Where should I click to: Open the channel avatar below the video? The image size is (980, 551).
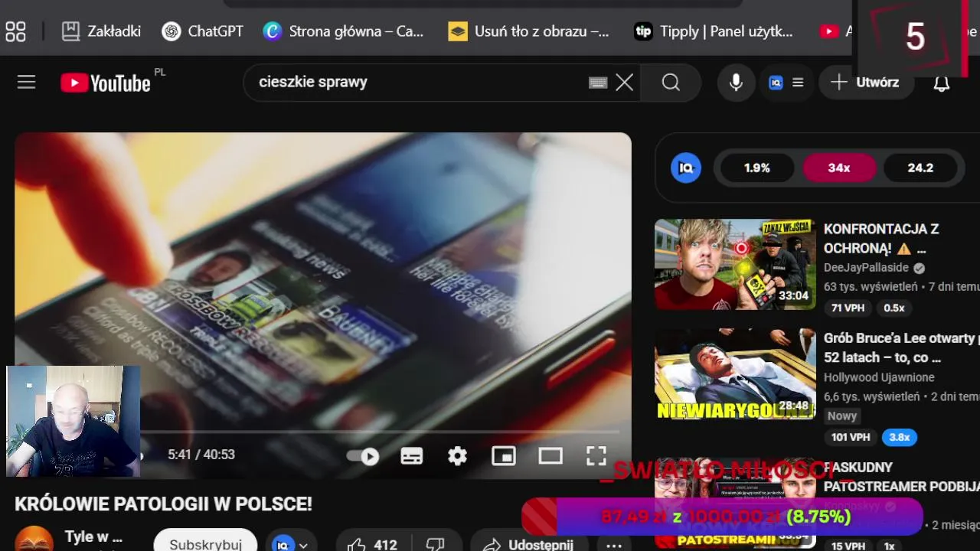[34, 539]
